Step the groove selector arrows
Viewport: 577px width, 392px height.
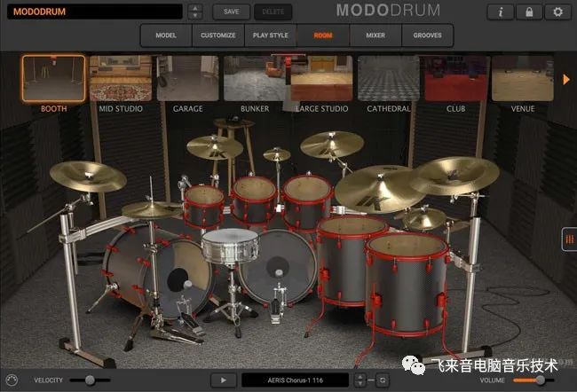[360, 380]
